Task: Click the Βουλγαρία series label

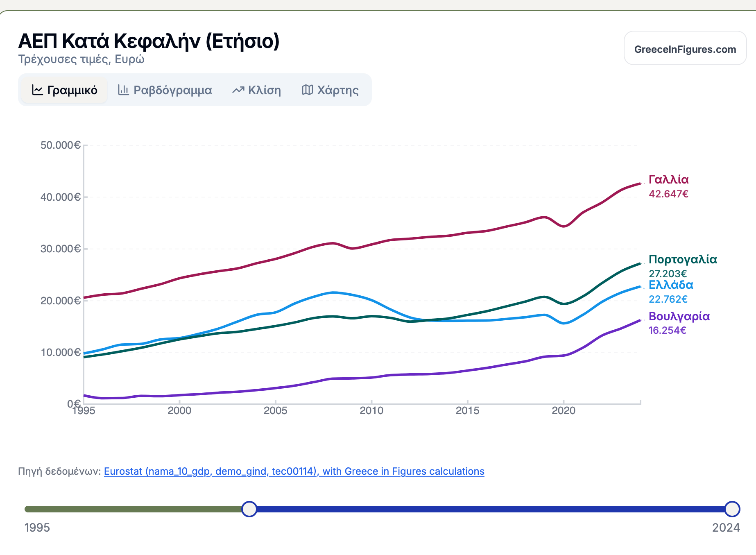Action: (679, 316)
